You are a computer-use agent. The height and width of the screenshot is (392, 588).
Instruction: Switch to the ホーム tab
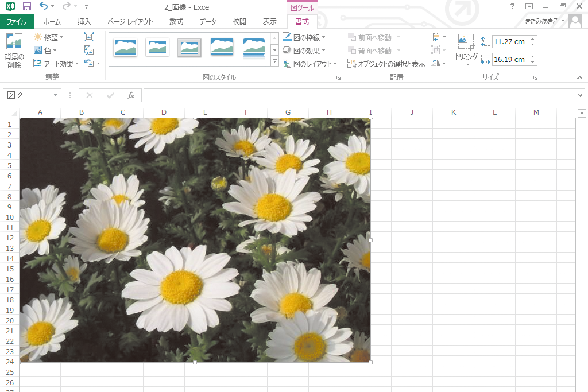(52, 21)
